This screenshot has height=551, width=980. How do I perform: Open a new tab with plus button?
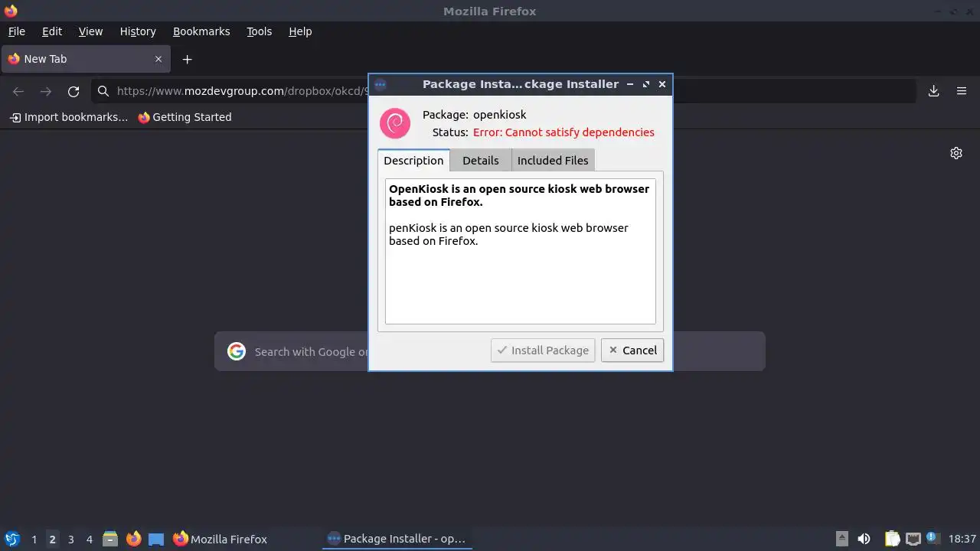pos(187,59)
